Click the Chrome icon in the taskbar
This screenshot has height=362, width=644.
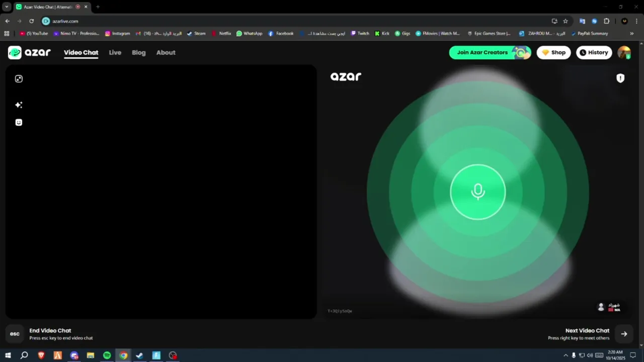pyautogui.click(x=123, y=355)
